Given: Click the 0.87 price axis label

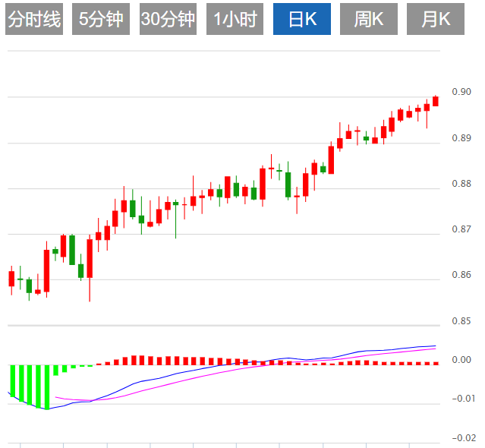Looking at the screenshot, I should click(461, 229).
